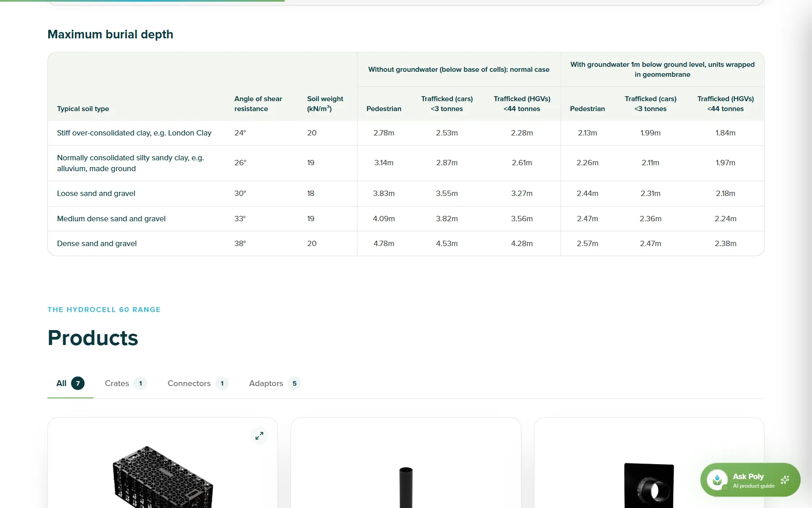Click the 2.13m groundwater pedestrian value
The image size is (812, 508).
(x=587, y=133)
